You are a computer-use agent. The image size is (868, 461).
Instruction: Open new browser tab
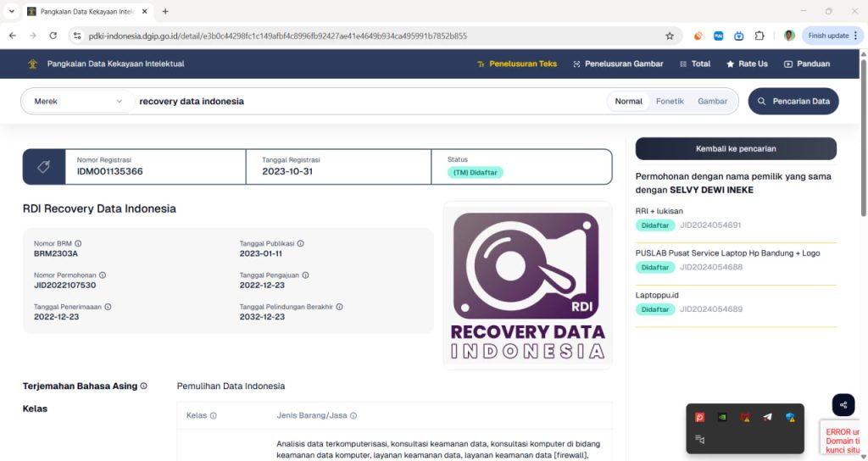pos(165,11)
